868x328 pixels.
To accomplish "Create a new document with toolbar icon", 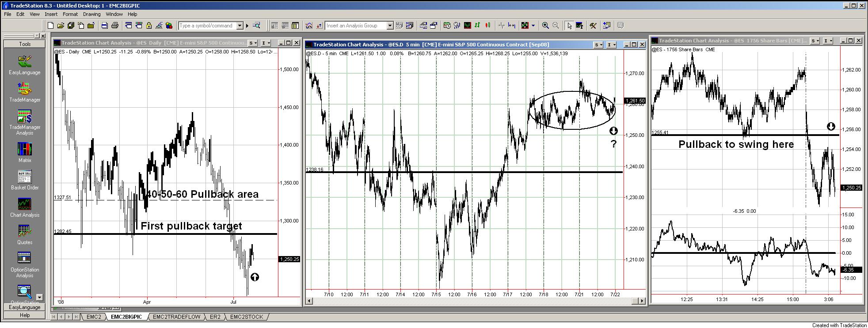I will (x=50, y=26).
